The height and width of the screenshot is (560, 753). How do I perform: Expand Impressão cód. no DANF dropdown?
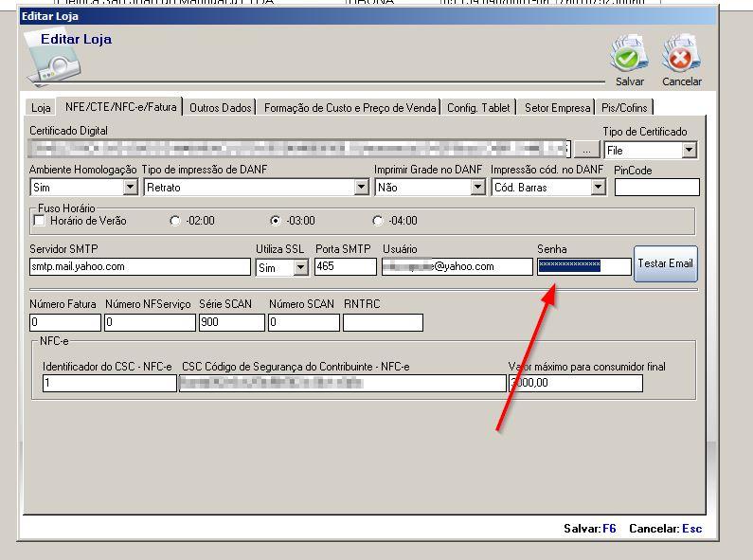[x=598, y=187]
